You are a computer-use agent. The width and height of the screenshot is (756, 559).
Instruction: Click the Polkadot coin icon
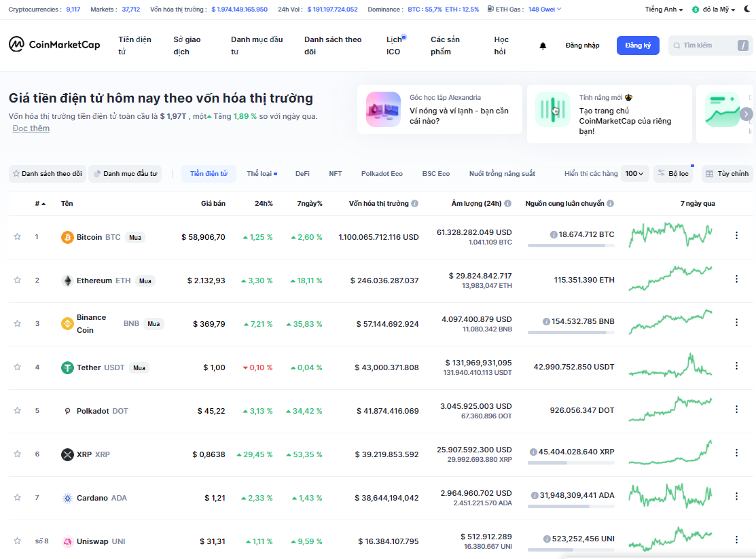67,411
